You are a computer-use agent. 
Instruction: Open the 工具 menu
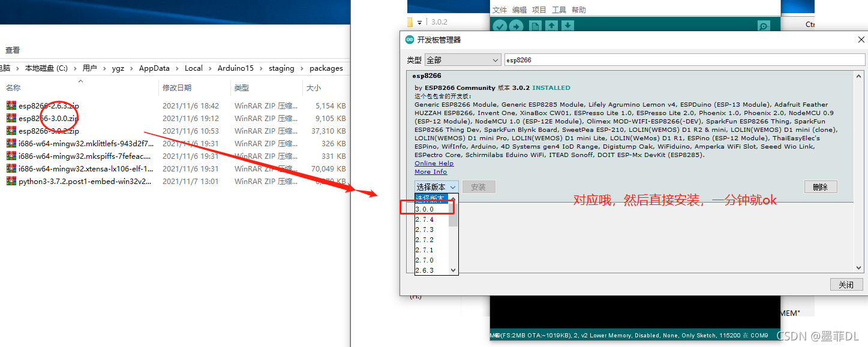click(559, 9)
